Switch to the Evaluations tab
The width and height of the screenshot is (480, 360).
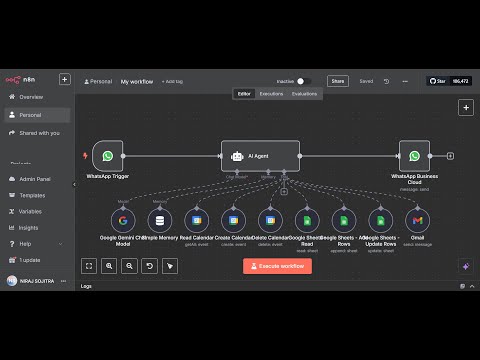click(x=304, y=94)
